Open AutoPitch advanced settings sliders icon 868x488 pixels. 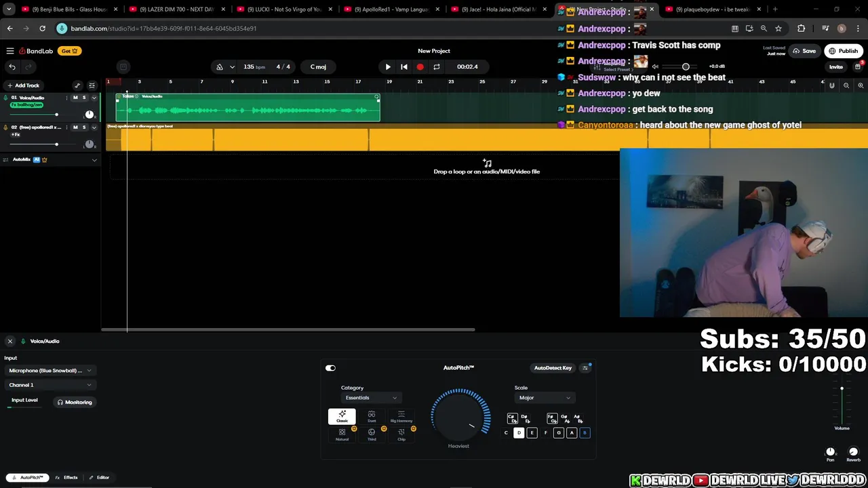tap(585, 368)
